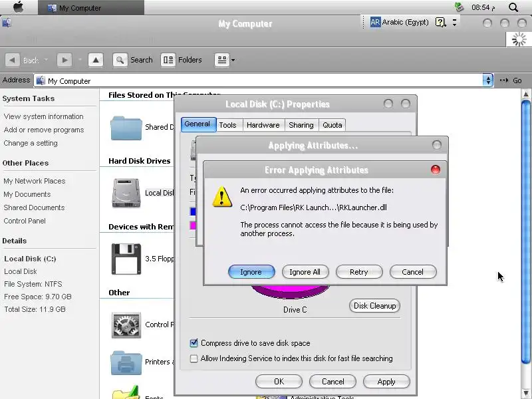Switch to the Sharing tab
This screenshot has width=532, height=399.
pos(301,125)
